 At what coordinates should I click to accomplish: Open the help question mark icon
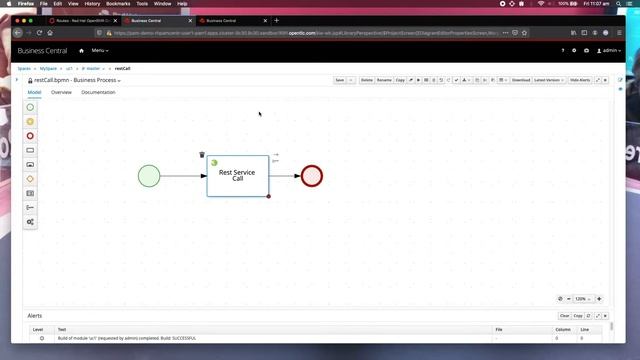coord(563,51)
